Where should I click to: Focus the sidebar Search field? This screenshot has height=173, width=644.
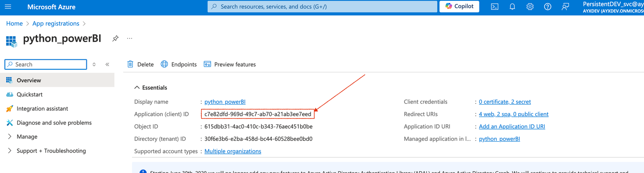pos(46,64)
